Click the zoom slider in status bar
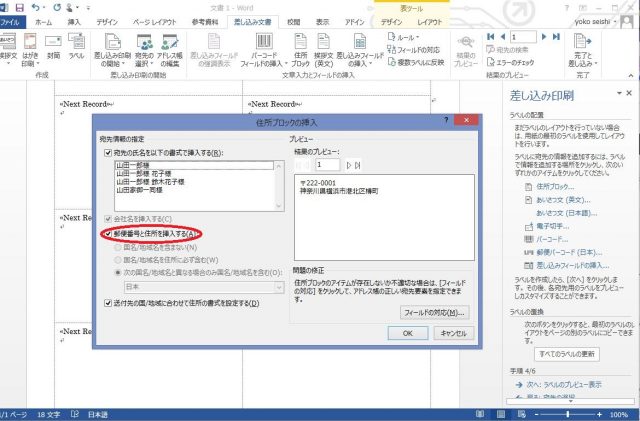The width and height of the screenshot is (640, 421). (570, 413)
